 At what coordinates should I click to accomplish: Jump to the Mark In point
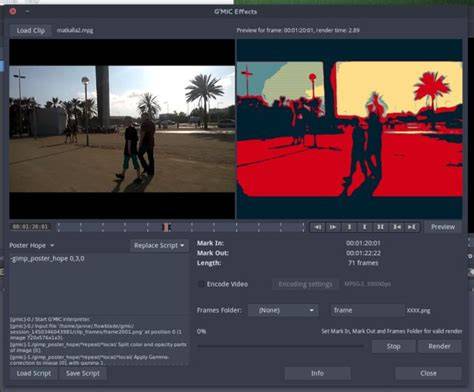click(x=396, y=227)
